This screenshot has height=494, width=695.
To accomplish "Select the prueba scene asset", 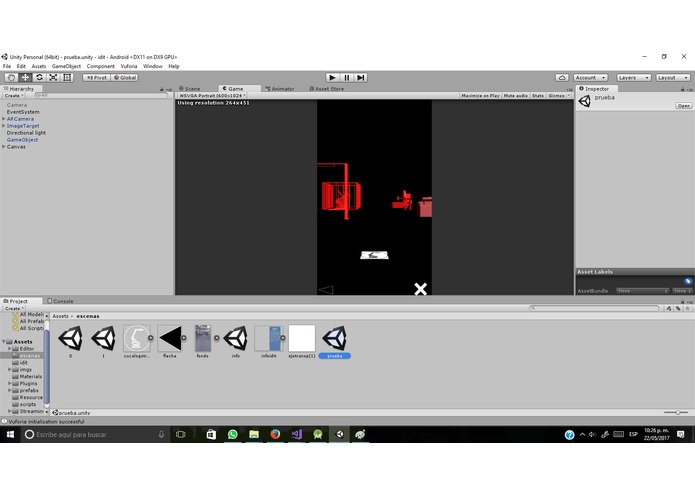I will point(335,342).
